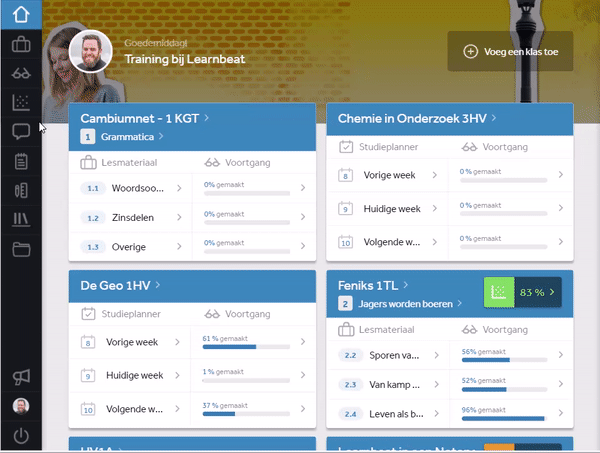Open paragraph 1.1 Woordsoo... row
Screen dimensions: 600x453
130,188
